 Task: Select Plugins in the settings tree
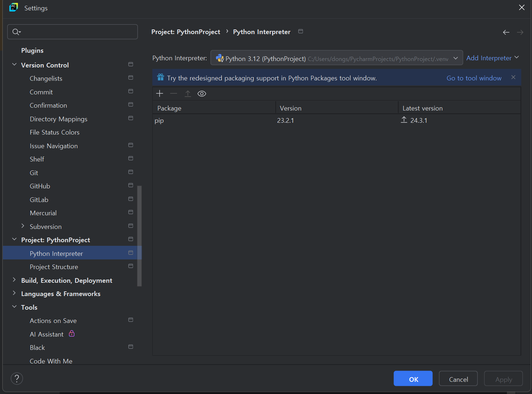(32, 51)
